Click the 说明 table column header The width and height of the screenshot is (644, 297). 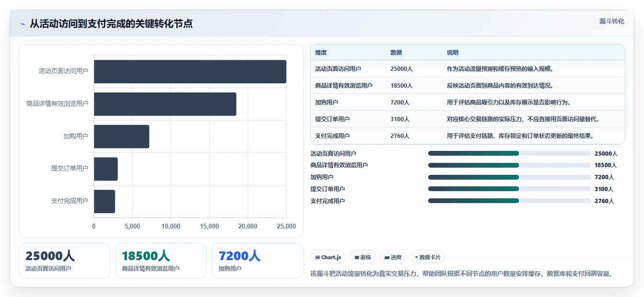(452, 53)
